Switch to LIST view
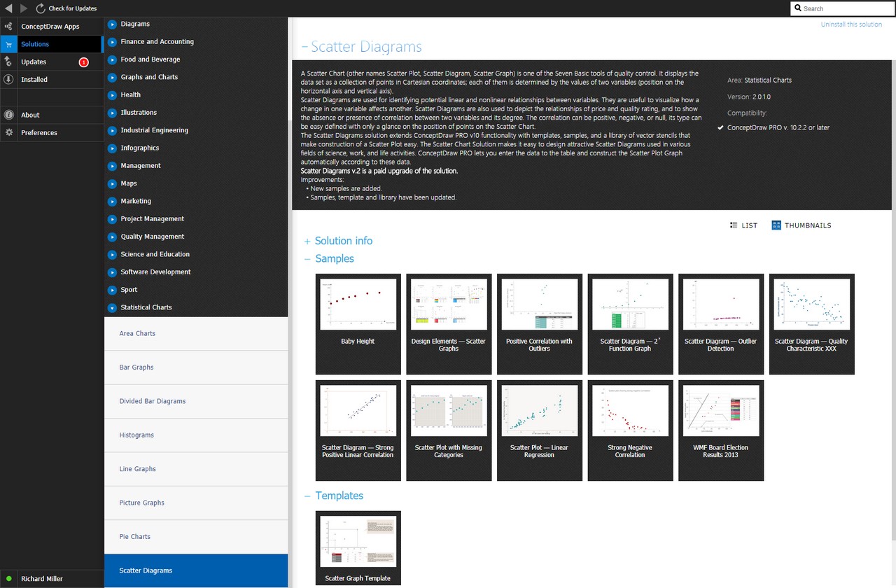896x588 pixels. [743, 225]
